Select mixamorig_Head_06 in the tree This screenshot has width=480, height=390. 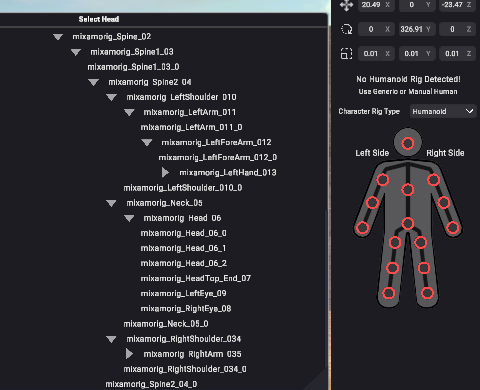(182, 218)
